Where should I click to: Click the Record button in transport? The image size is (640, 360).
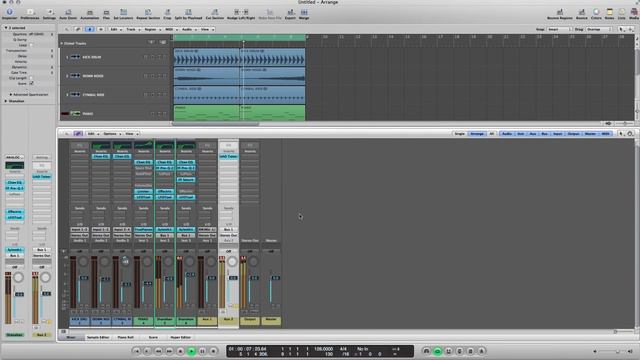tap(213, 351)
